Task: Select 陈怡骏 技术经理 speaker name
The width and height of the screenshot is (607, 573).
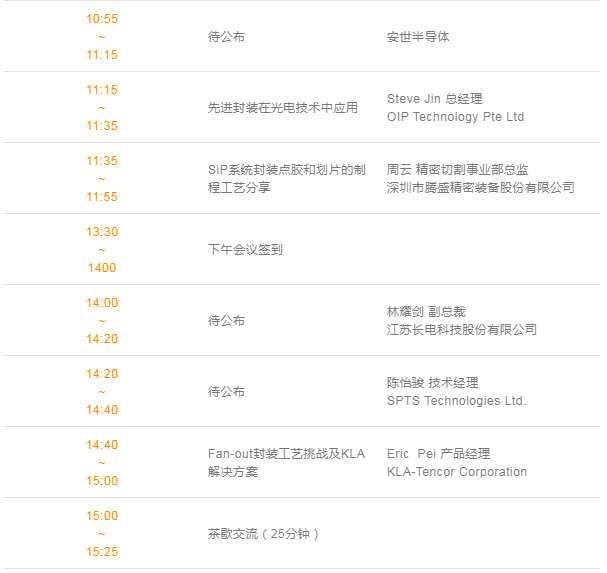Action: click(x=432, y=383)
